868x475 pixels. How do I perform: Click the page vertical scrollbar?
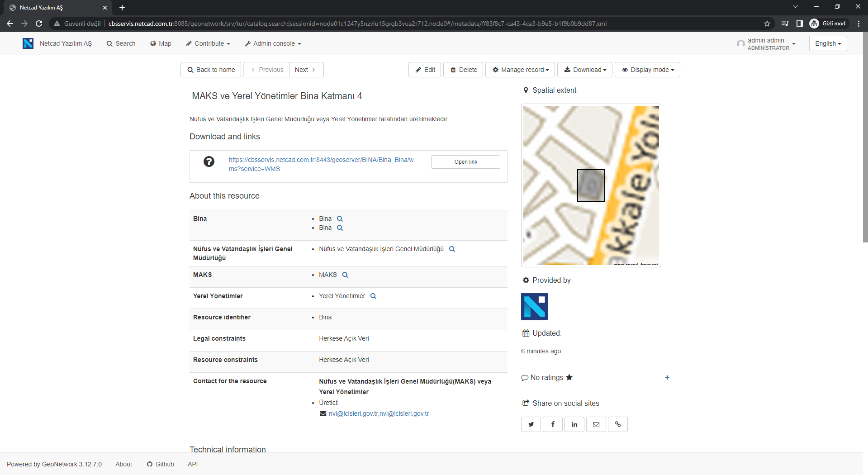pyautogui.click(x=865, y=138)
